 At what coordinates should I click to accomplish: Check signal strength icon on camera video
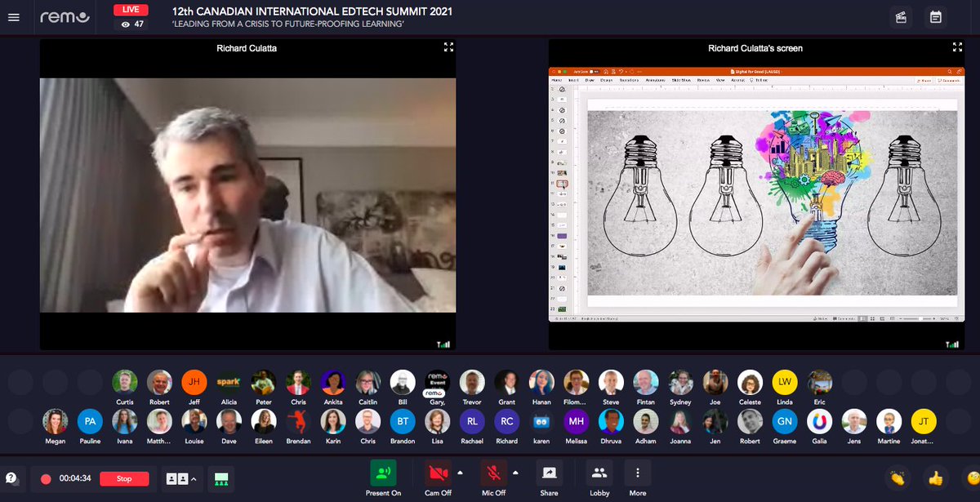(444, 344)
